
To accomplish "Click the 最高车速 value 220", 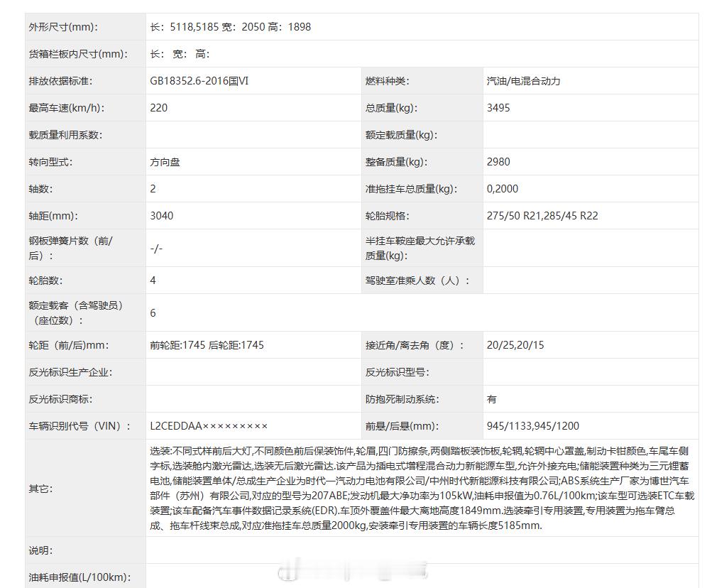I will pos(159,108).
